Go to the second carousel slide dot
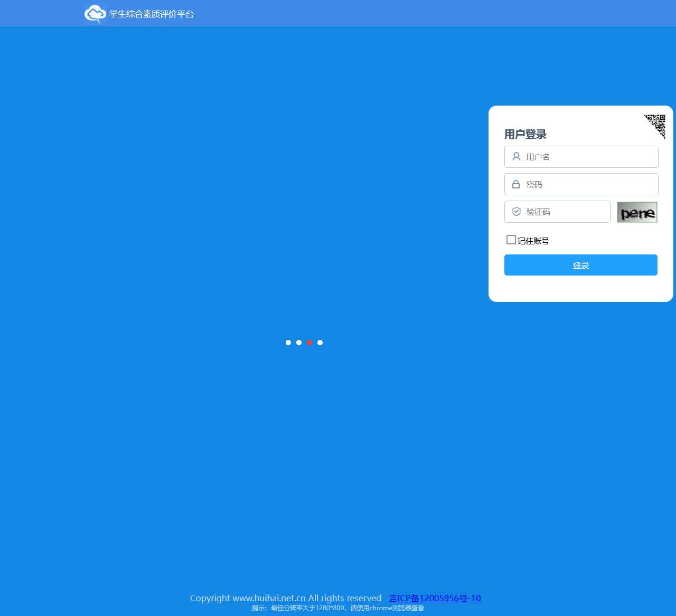676x616 pixels. click(x=299, y=343)
